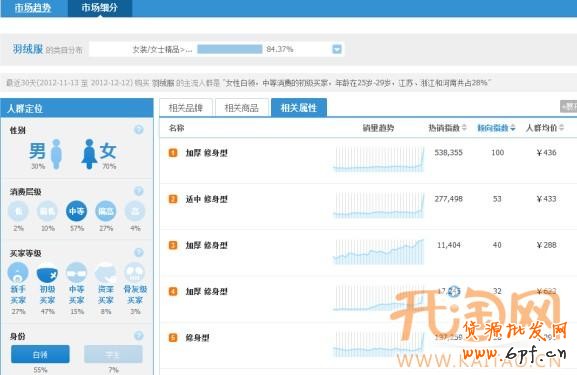Click hot index value 538,355
Screen dimensions: 577x375
(448, 153)
